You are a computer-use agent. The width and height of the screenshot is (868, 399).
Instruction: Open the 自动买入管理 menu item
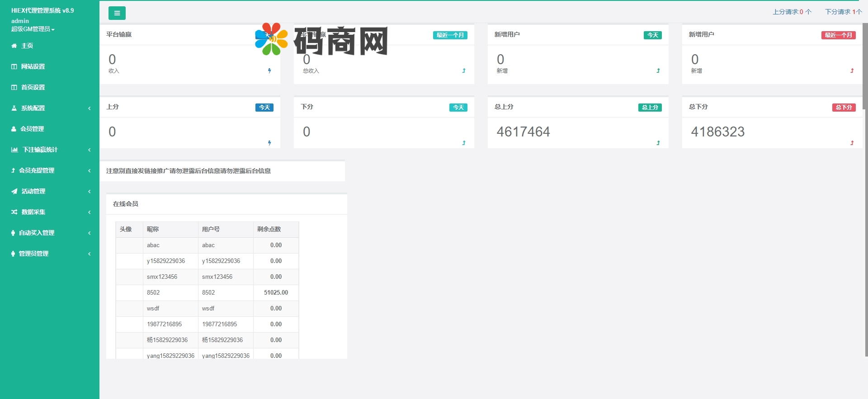(x=37, y=233)
